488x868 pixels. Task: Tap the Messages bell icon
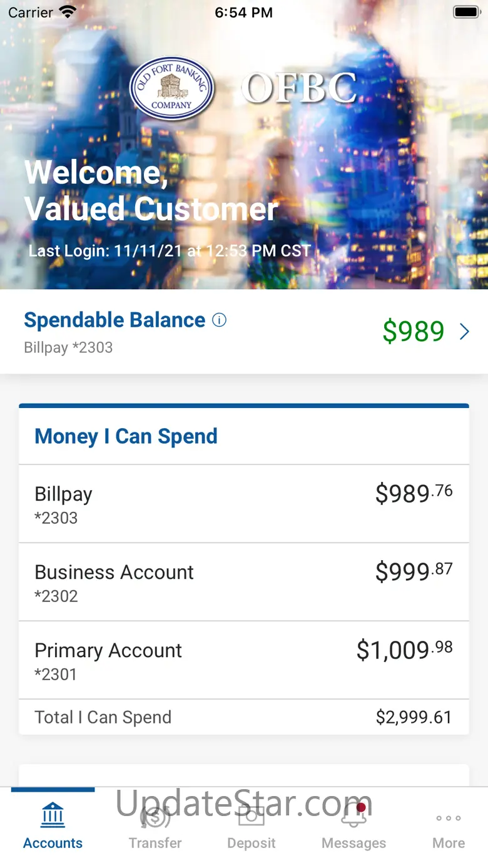(353, 815)
